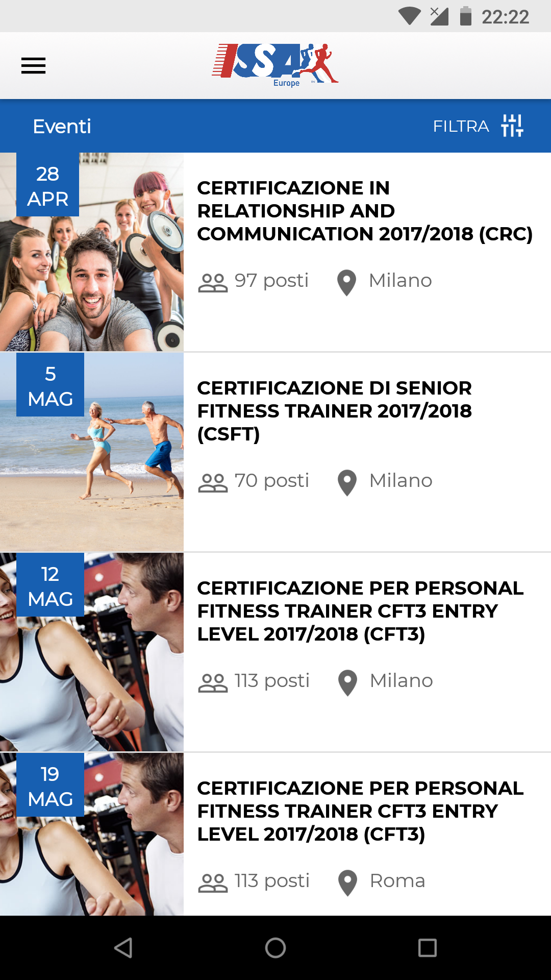Tap the Android back navigation button
551x980 pixels.
pos(123,948)
